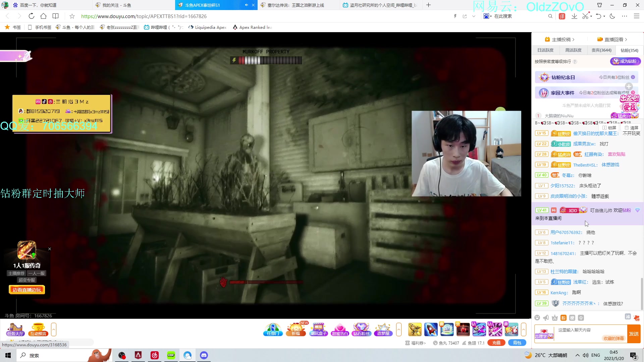Open the reading mode book icon
Viewport: 644px width, 362px height.
point(56,16)
